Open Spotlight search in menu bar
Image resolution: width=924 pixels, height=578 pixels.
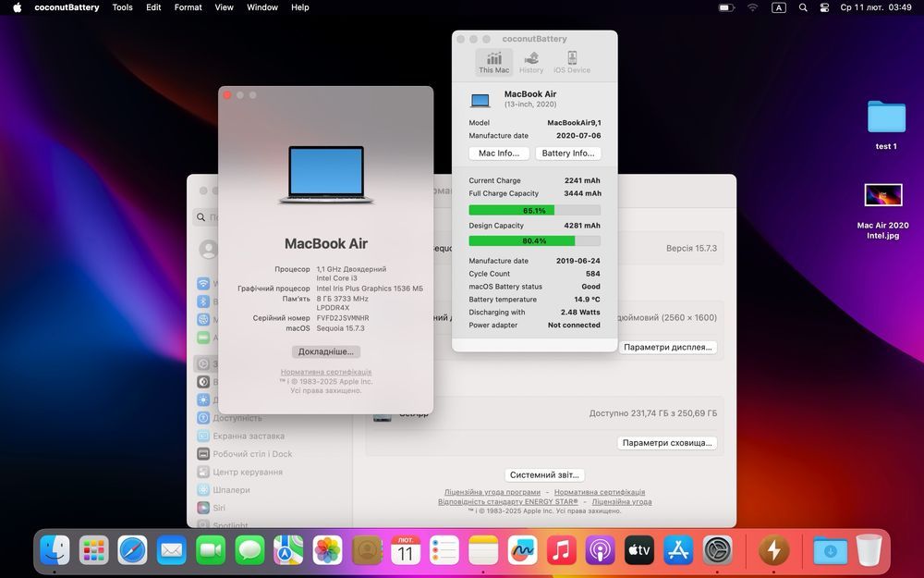803,7
